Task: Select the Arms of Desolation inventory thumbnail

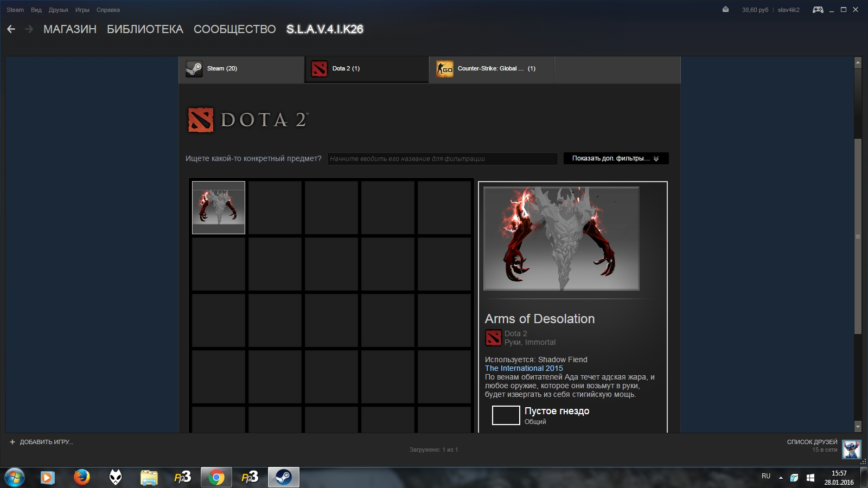Action: [219, 208]
